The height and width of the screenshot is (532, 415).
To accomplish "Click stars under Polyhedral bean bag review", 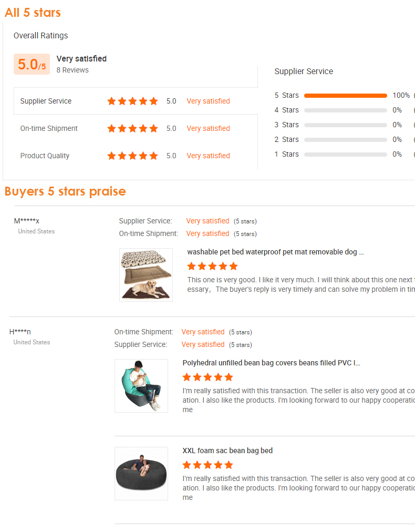I will point(208,377).
